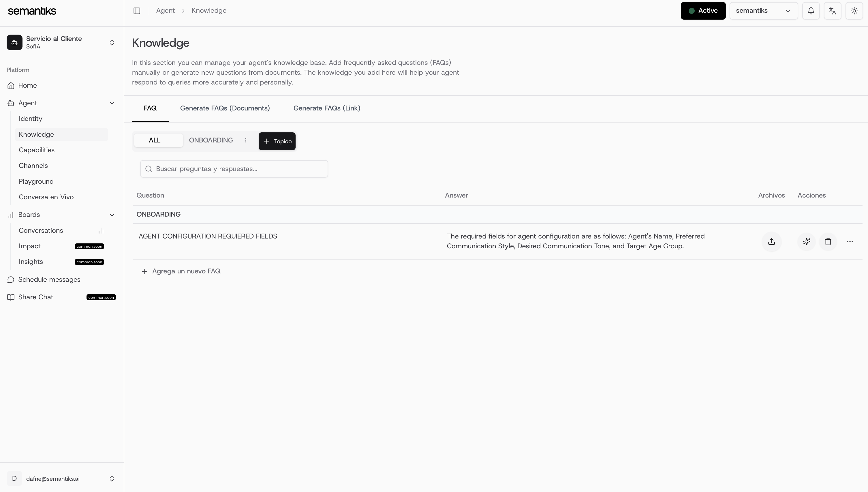Toggle the sidebar panel icon
This screenshot has height=492, width=868.
137,11
